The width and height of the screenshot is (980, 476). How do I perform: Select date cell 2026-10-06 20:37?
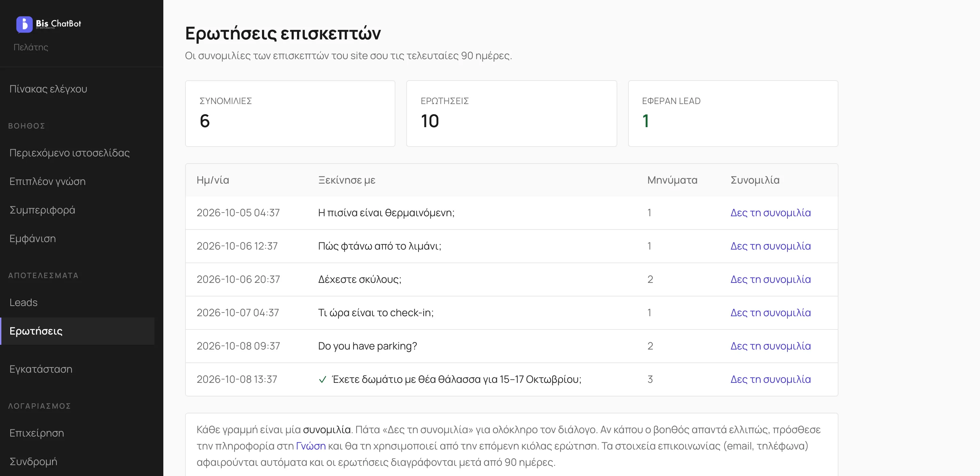pos(238,279)
